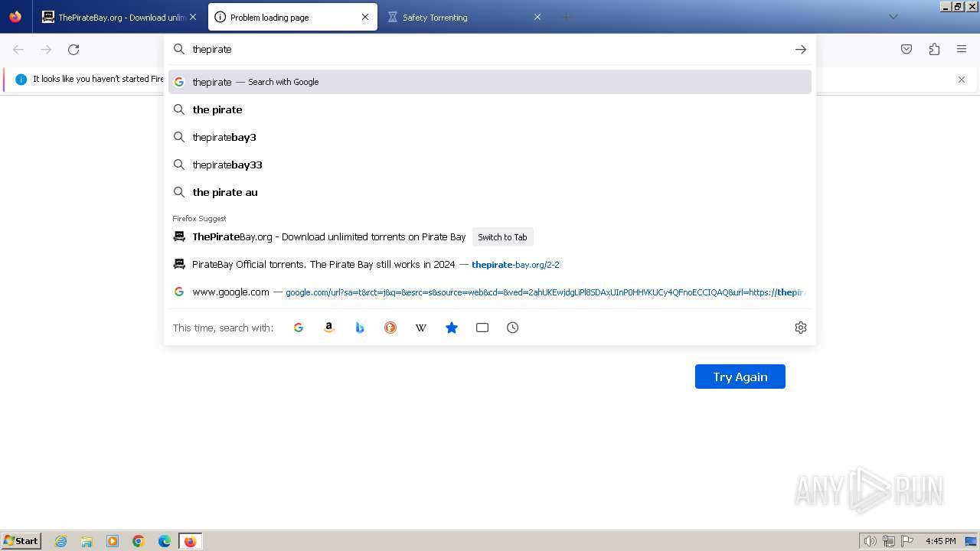The width and height of the screenshot is (980, 551).
Task: Open the Windows Start menu
Action: [x=21, y=540]
